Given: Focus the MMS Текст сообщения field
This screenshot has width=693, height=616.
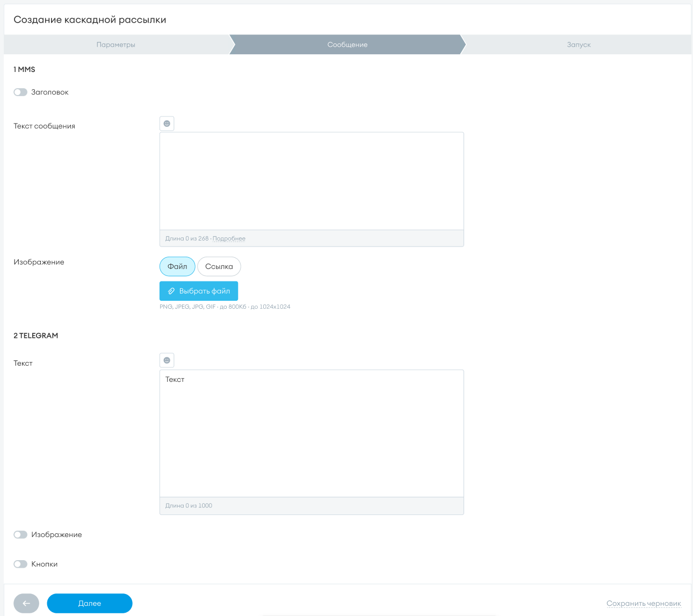Looking at the screenshot, I should [x=312, y=181].
